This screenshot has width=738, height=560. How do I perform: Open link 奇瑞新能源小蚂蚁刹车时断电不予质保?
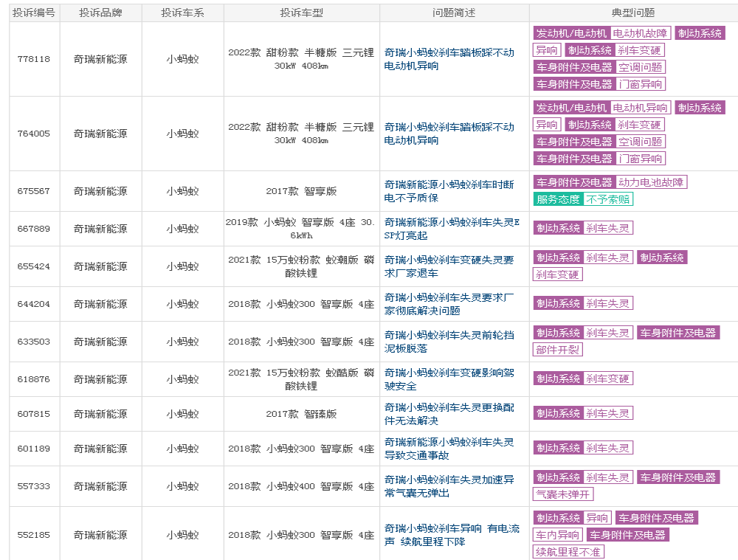449,191
